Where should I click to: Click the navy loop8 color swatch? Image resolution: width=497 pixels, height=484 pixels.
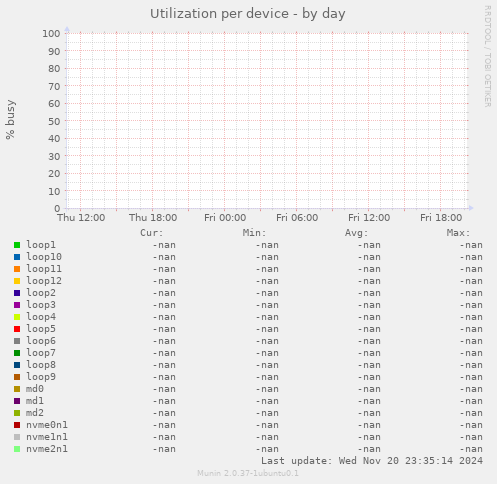(17, 365)
